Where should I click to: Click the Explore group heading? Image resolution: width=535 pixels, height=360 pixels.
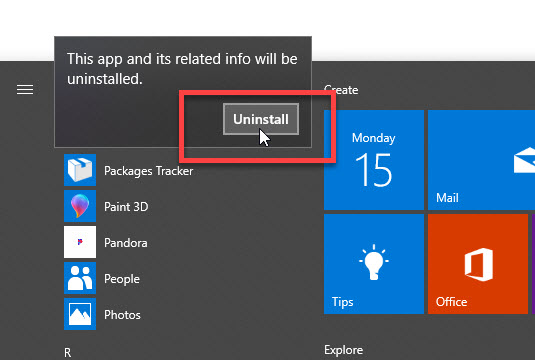[343, 350]
